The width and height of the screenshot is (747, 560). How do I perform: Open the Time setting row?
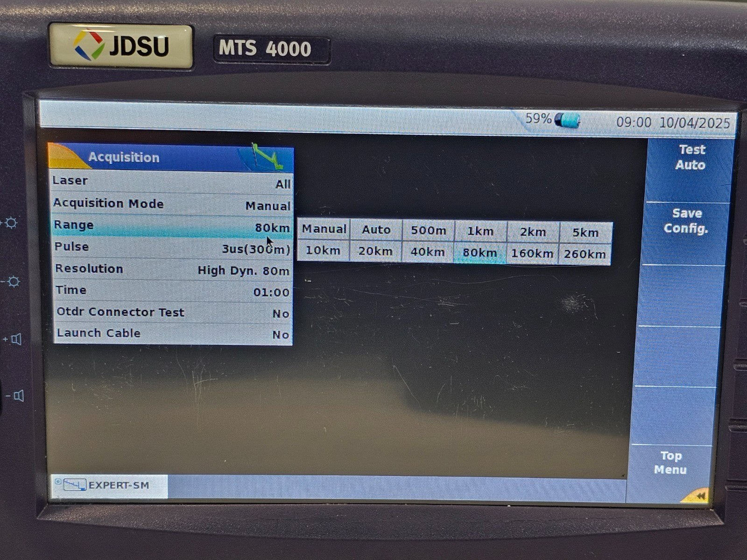click(173, 291)
